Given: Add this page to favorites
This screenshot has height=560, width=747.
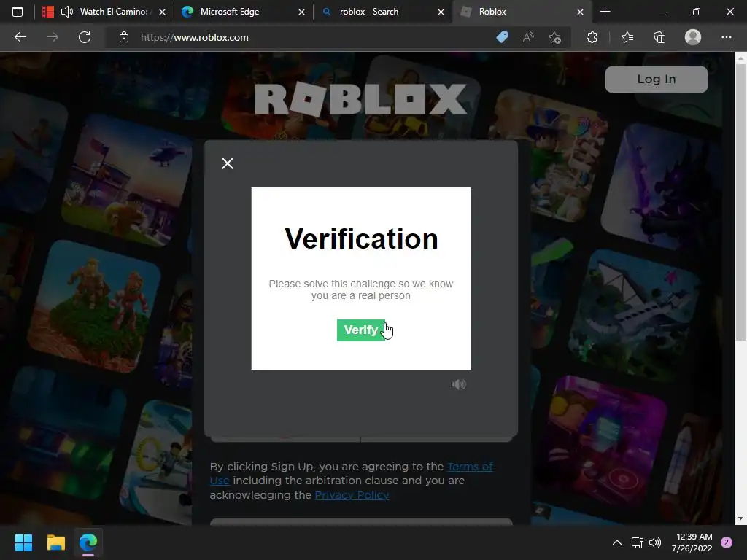Looking at the screenshot, I should point(554,37).
